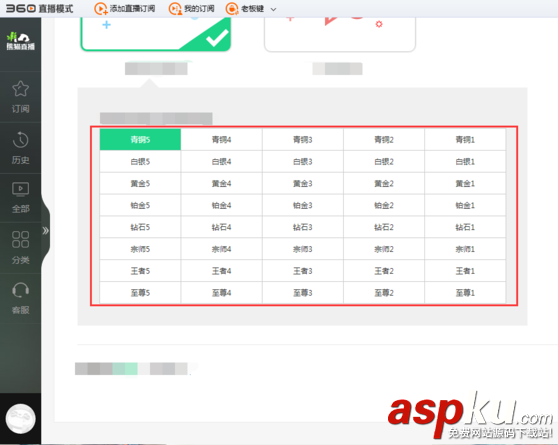The image size is (558, 445).
Task: Choose the 钻石4 cell
Action: click(221, 227)
